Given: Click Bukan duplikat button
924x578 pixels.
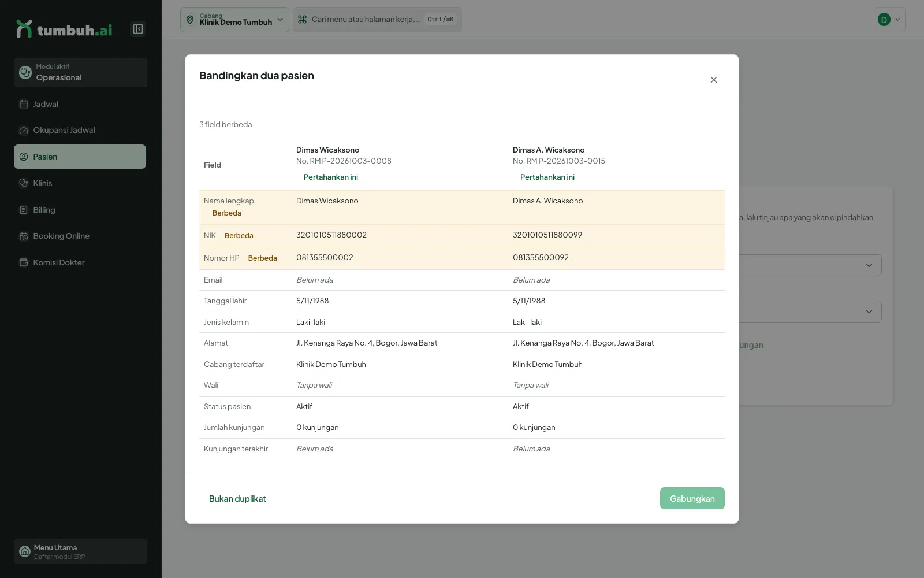Looking at the screenshot, I should click(237, 498).
